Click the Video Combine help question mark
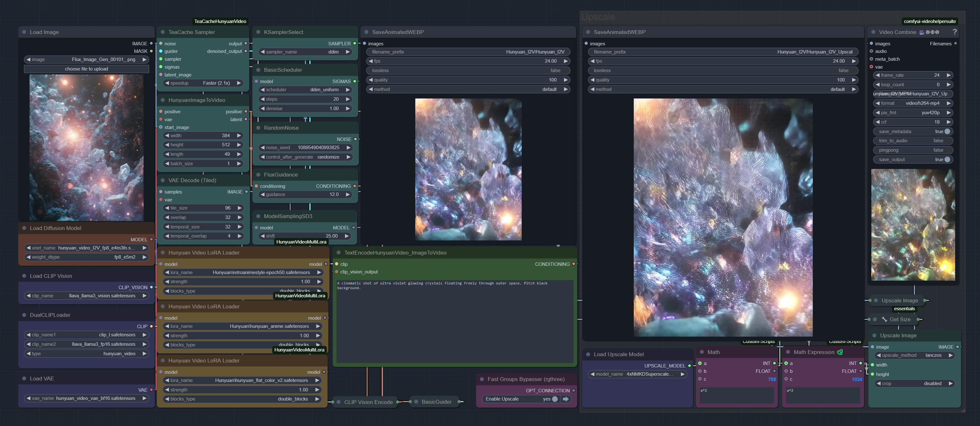Image resolution: width=980 pixels, height=426 pixels. pyautogui.click(x=954, y=32)
